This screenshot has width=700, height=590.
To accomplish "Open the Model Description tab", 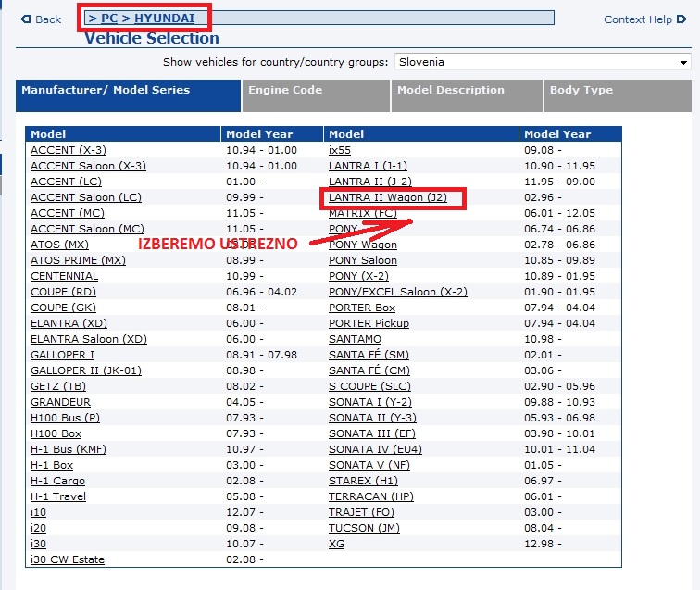I will [x=467, y=95].
